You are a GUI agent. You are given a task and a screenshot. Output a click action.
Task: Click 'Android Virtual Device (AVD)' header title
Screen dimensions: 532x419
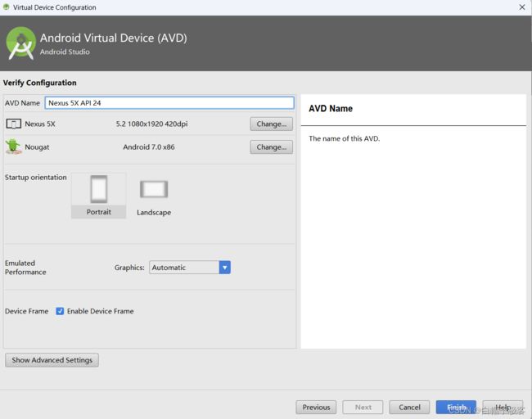coord(113,38)
